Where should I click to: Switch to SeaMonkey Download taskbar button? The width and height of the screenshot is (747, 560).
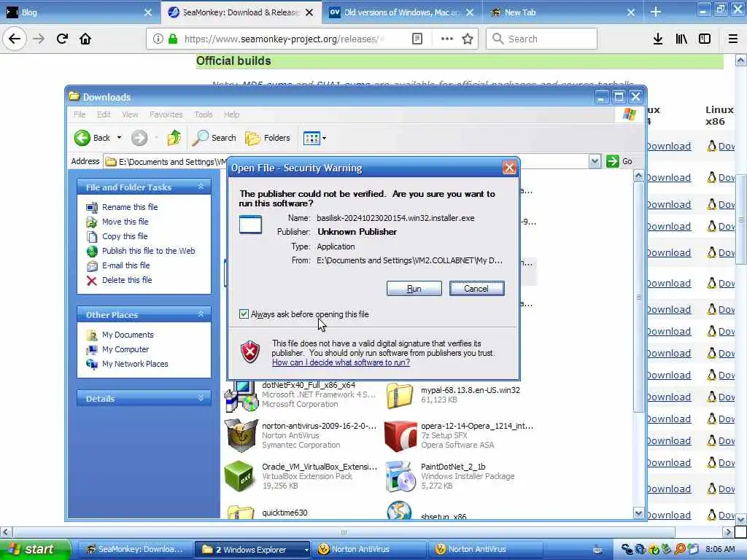pos(134,550)
